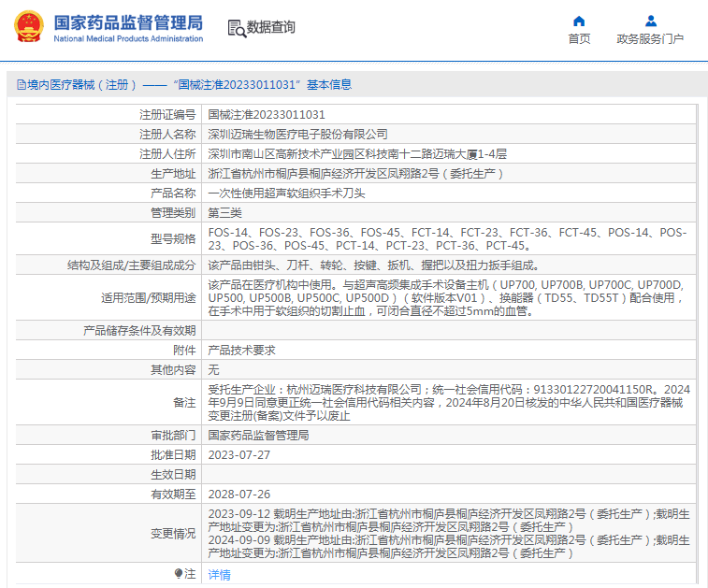Click the 注册人名称 label
The height and width of the screenshot is (588, 708).
pyautogui.click(x=167, y=135)
